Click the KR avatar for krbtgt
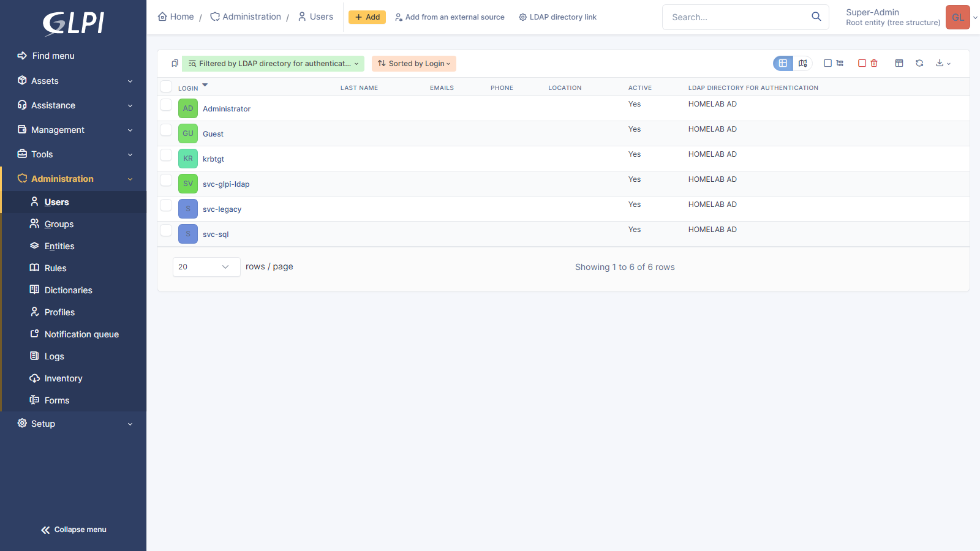The image size is (980, 551). tap(188, 159)
